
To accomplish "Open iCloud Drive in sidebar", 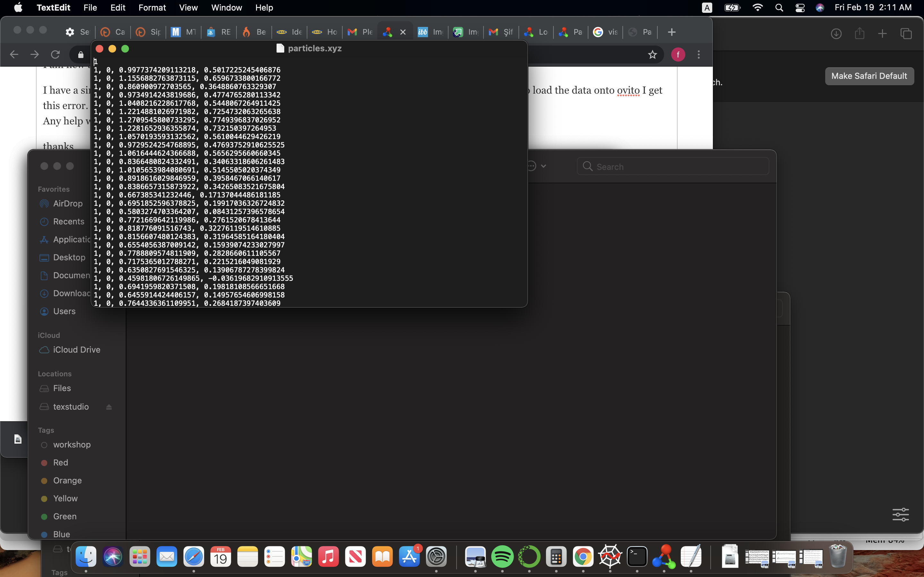I will click(76, 349).
